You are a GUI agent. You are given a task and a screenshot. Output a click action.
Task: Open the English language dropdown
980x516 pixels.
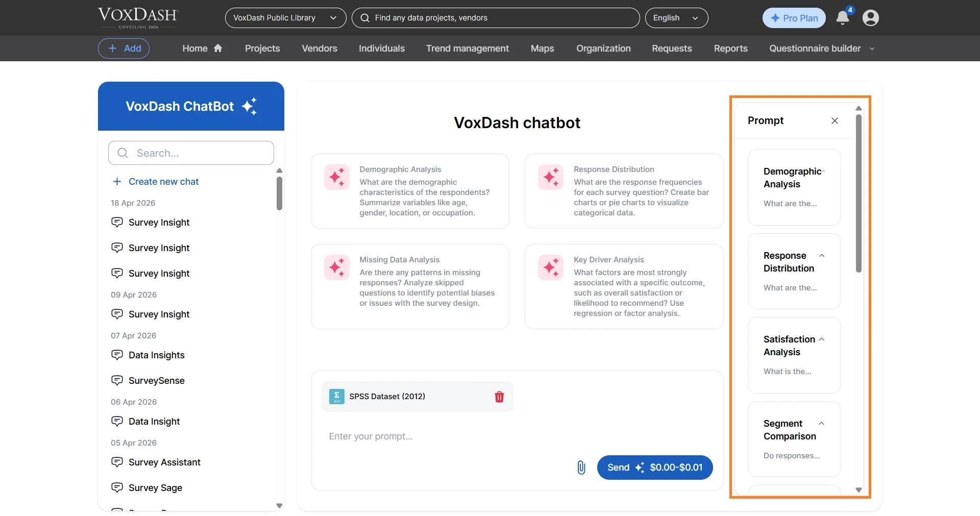click(x=676, y=18)
